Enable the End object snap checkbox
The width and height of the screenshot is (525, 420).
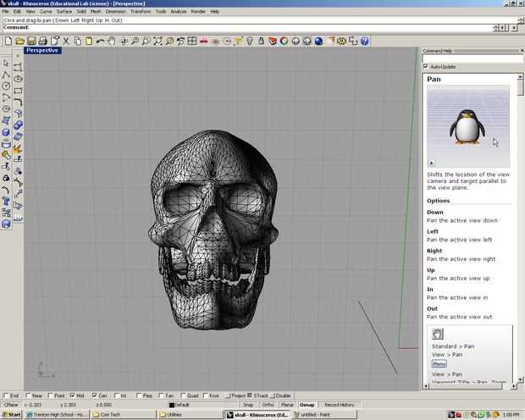point(4,395)
